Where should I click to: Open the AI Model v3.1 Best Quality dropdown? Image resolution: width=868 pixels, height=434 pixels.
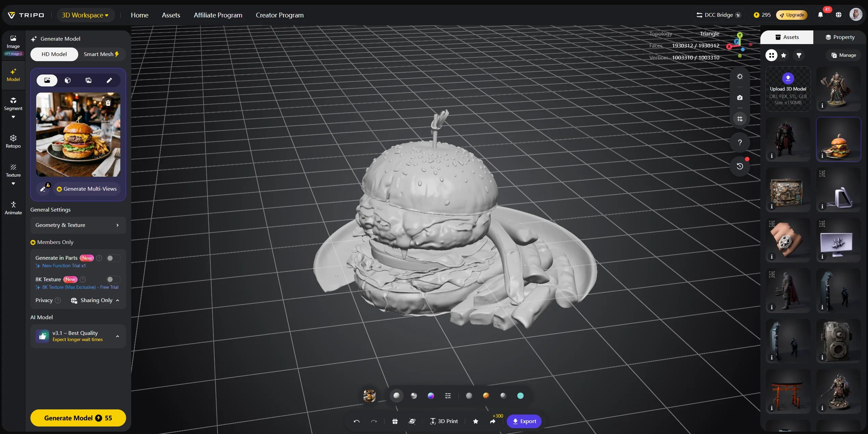pyautogui.click(x=78, y=336)
